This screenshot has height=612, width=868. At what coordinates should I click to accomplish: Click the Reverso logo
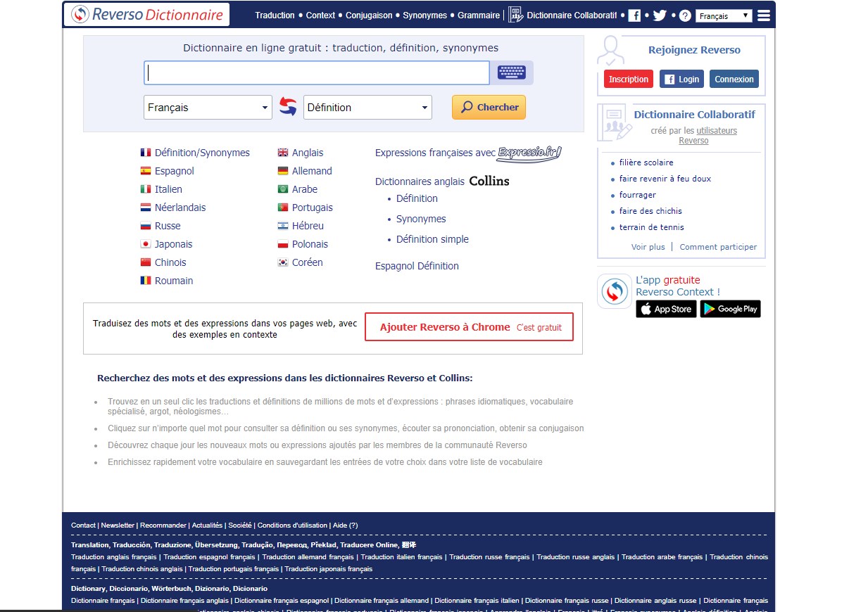point(146,13)
